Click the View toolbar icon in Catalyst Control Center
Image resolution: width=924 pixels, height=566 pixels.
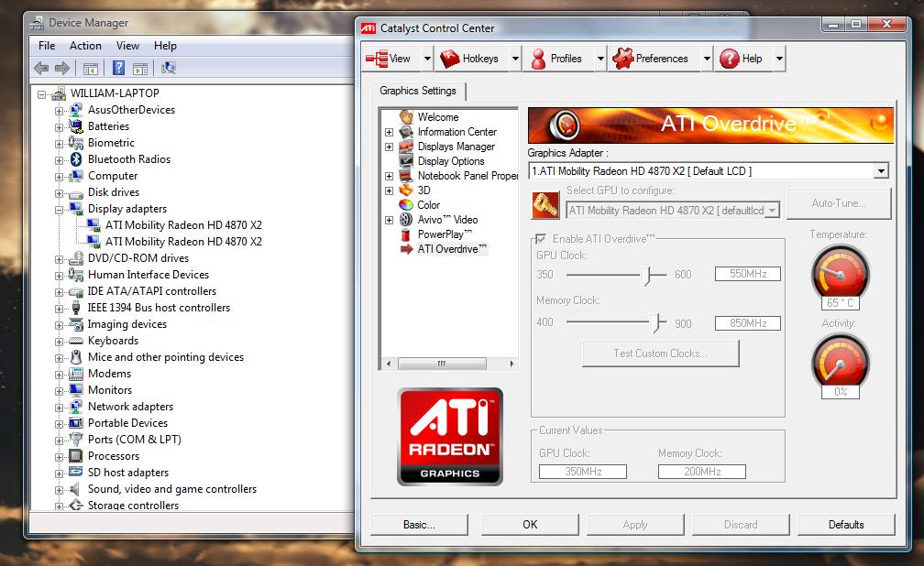(x=377, y=59)
